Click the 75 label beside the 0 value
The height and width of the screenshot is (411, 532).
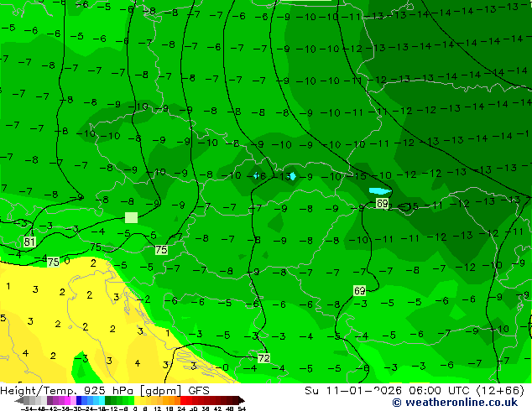pos(53,262)
